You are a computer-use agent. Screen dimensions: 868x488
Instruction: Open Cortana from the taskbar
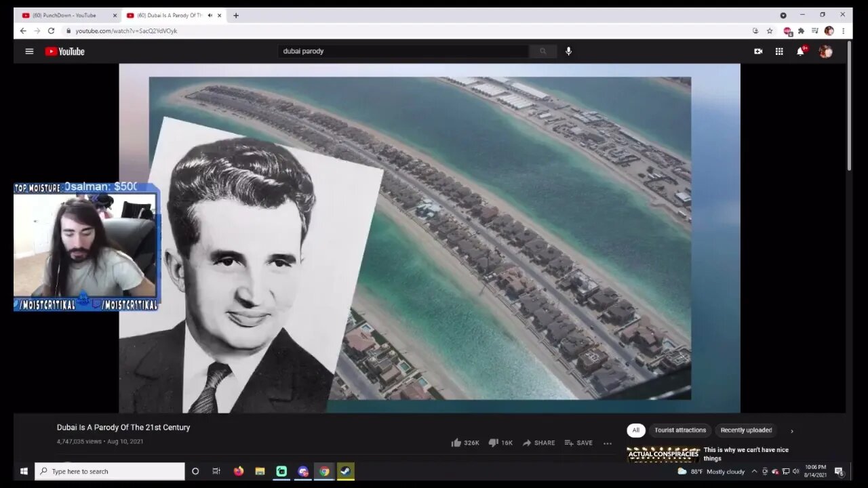[x=195, y=471]
